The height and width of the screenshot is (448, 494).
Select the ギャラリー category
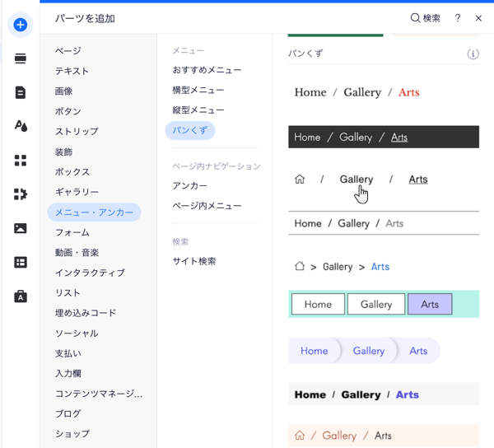(77, 192)
